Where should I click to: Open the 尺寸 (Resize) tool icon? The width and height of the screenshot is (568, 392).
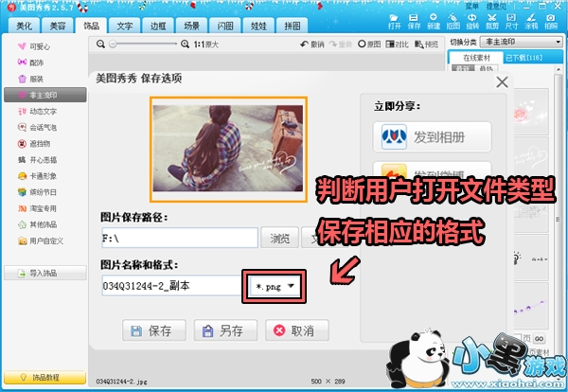click(x=511, y=22)
